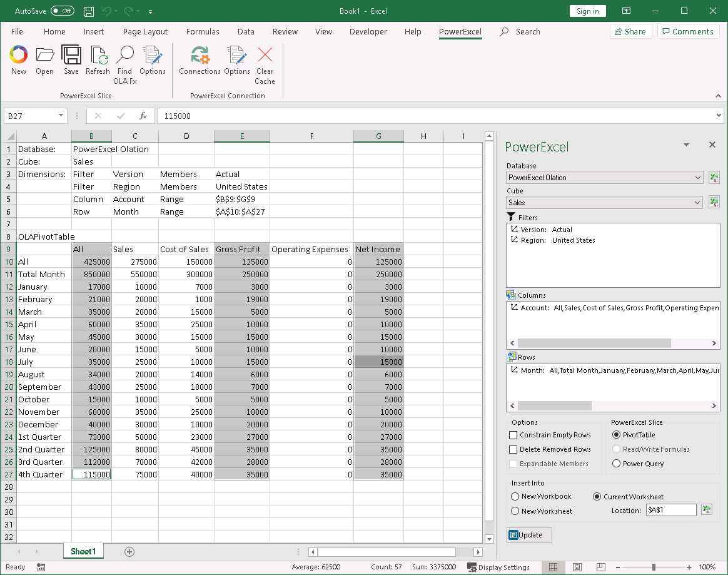
Task: Open the Comments pane
Action: (x=688, y=31)
